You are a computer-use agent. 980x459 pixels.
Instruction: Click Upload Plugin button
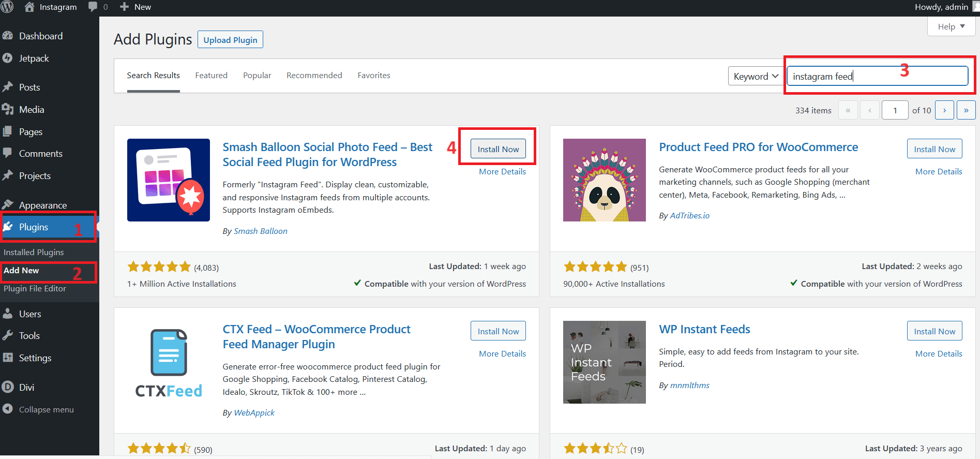click(230, 40)
